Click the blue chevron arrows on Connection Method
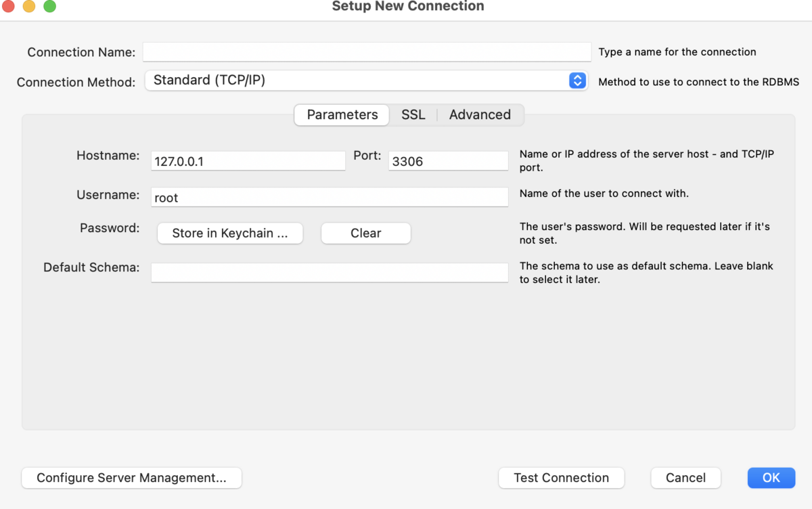Image resolution: width=812 pixels, height=509 pixels. (x=577, y=81)
